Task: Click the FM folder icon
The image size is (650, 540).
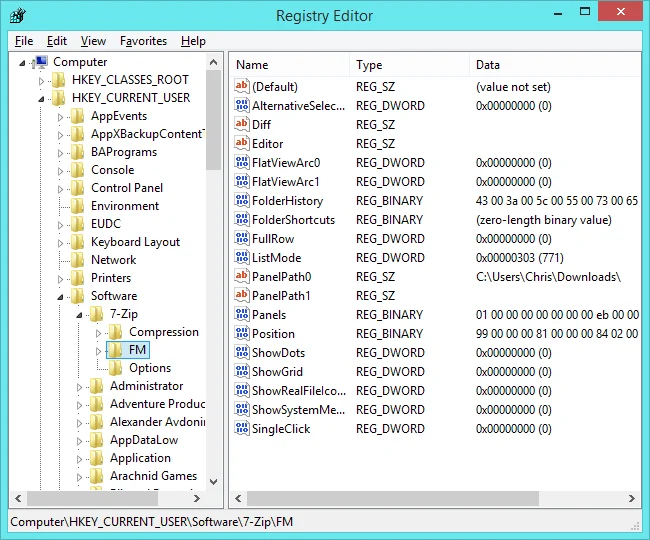Action: (115, 350)
